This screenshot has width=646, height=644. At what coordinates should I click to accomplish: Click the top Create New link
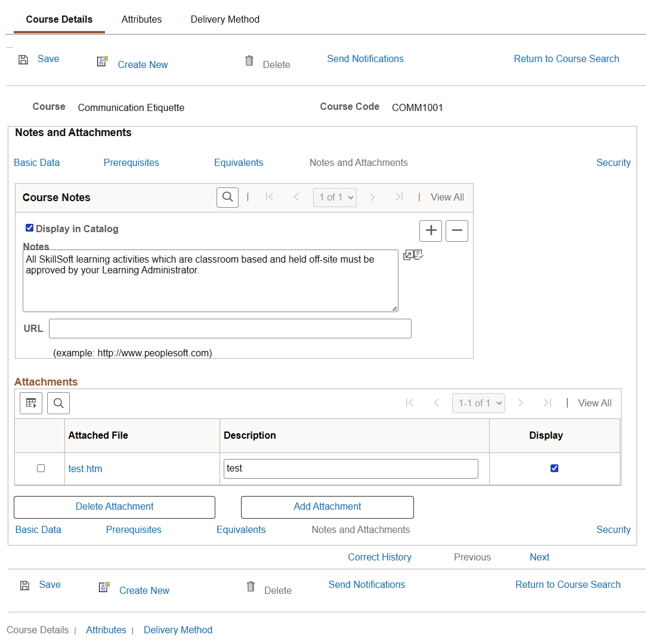coord(143,64)
